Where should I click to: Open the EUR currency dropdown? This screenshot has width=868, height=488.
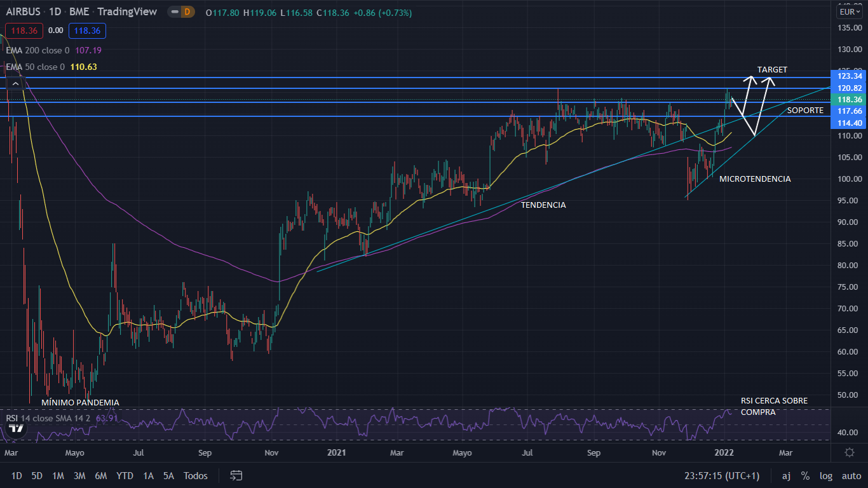click(849, 11)
